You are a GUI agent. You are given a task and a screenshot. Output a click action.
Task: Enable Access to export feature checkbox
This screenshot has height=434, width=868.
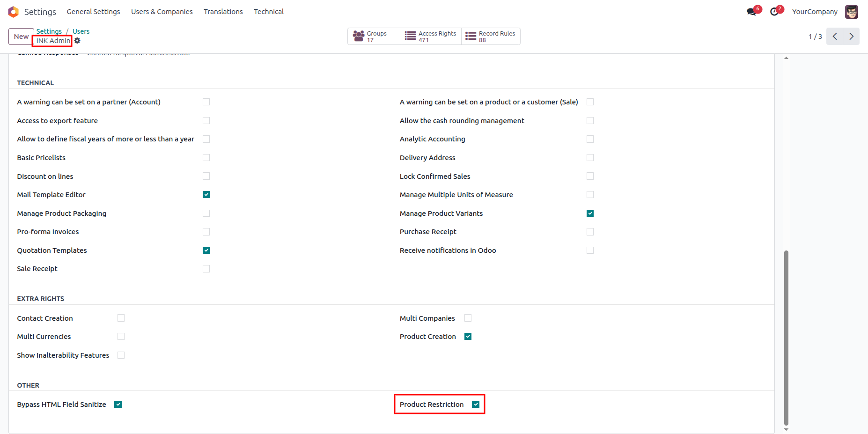tap(206, 121)
